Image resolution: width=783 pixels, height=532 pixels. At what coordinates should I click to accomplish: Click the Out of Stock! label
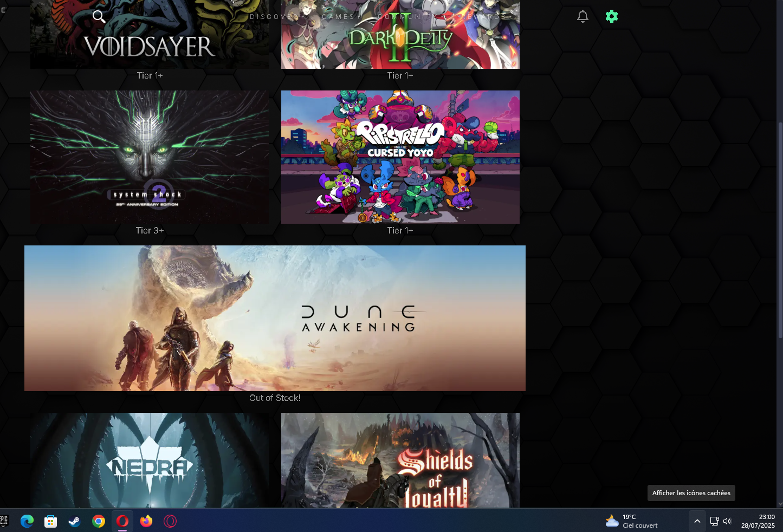[275, 398]
